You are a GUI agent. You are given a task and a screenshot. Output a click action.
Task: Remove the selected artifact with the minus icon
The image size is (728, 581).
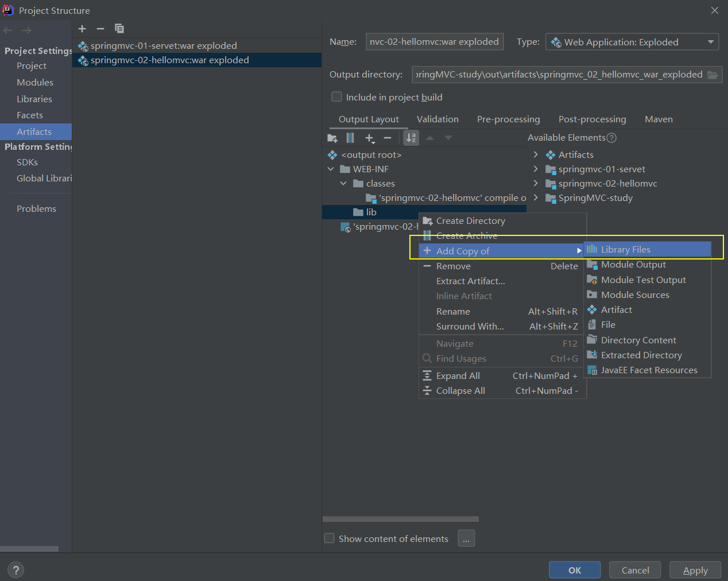[x=100, y=29]
